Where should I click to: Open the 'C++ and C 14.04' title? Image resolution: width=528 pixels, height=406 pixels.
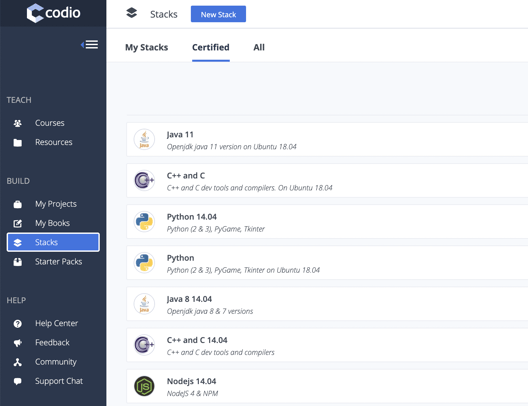(x=197, y=340)
